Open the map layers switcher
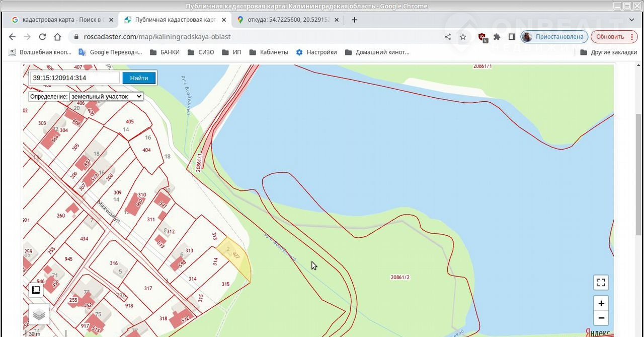The image size is (644, 337). click(x=39, y=314)
